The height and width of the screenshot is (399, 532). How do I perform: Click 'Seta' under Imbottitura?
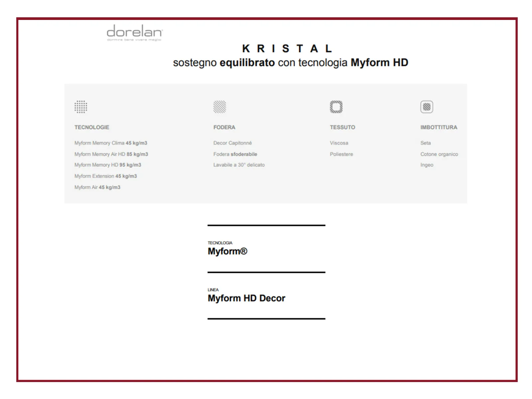point(426,143)
